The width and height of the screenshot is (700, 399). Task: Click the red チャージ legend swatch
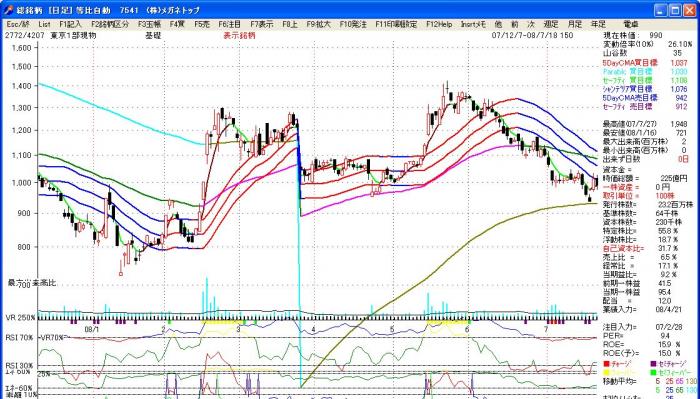606,364
